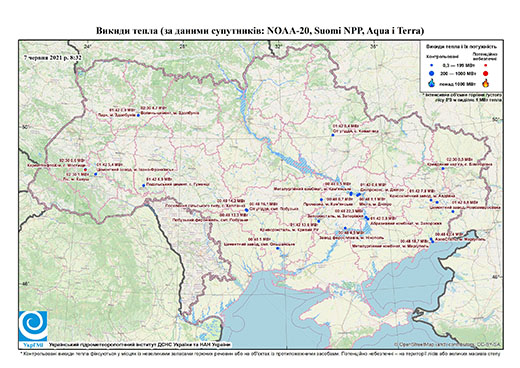Screen dimensions: 520x368
Task: Click the УкрГМІ spiral logo
Action: tap(33, 326)
